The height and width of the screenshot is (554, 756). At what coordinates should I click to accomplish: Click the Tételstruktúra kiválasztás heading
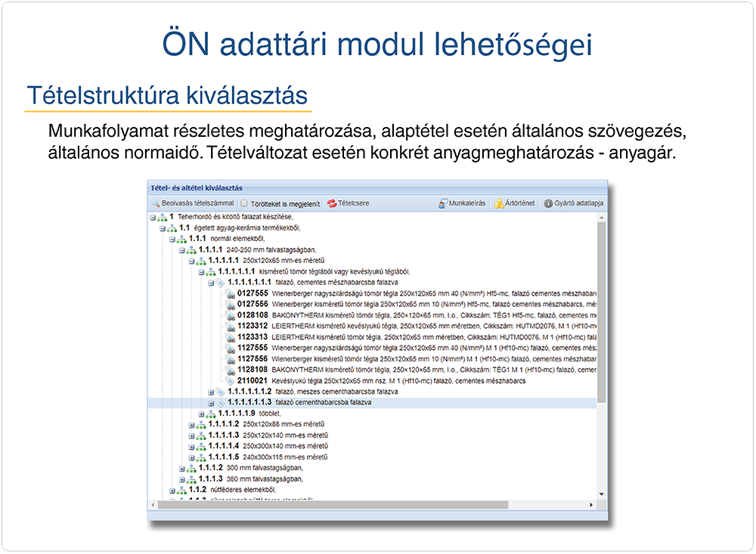pos(167,95)
